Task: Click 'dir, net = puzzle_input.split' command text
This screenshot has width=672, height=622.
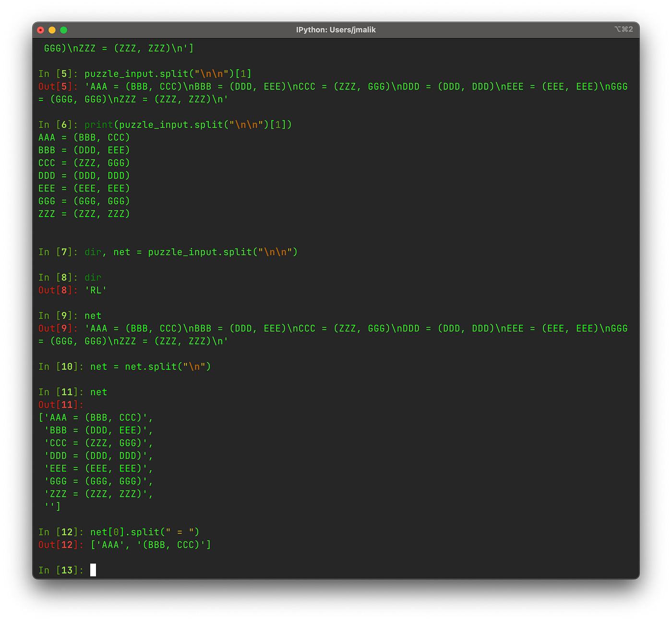Action: coord(168,252)
